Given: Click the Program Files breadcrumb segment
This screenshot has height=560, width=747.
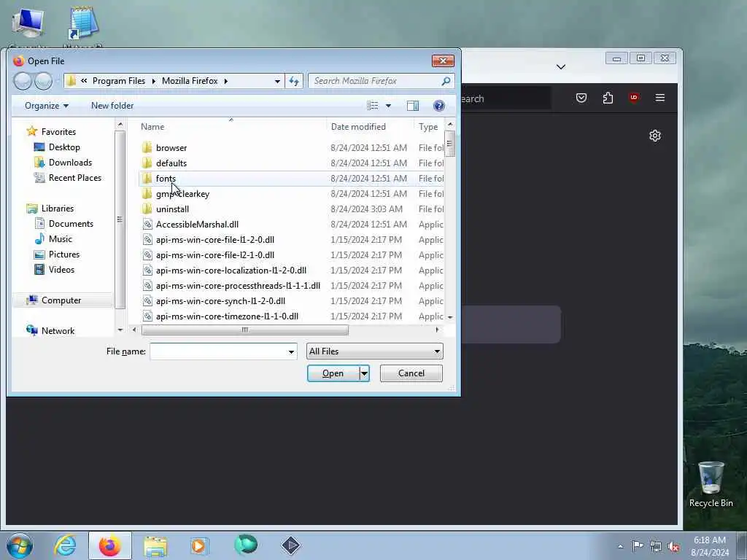Looking at the screenshot, I should point(119,81).
